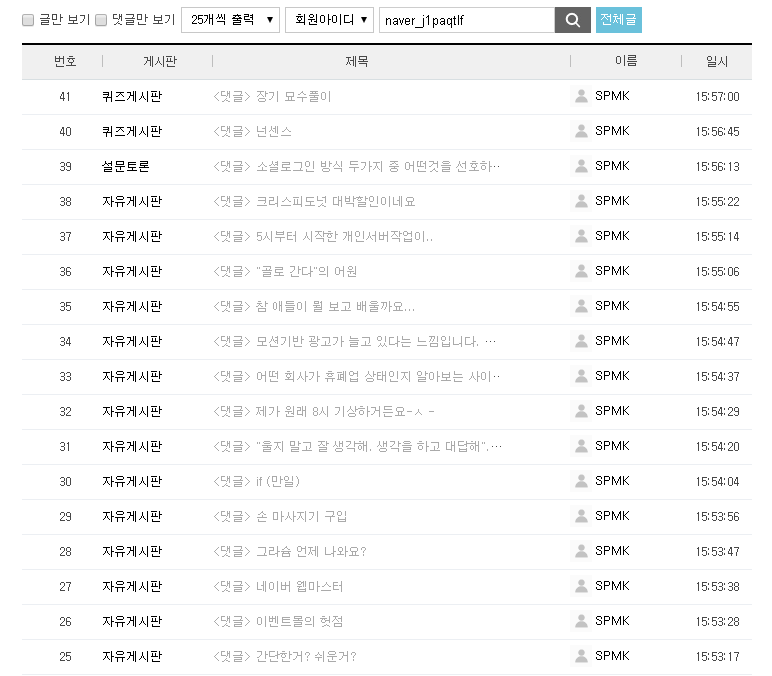Open comment link 제가 원래 8시 기상하거든요
Screen dimensions: 772x676
pos(324,411)
